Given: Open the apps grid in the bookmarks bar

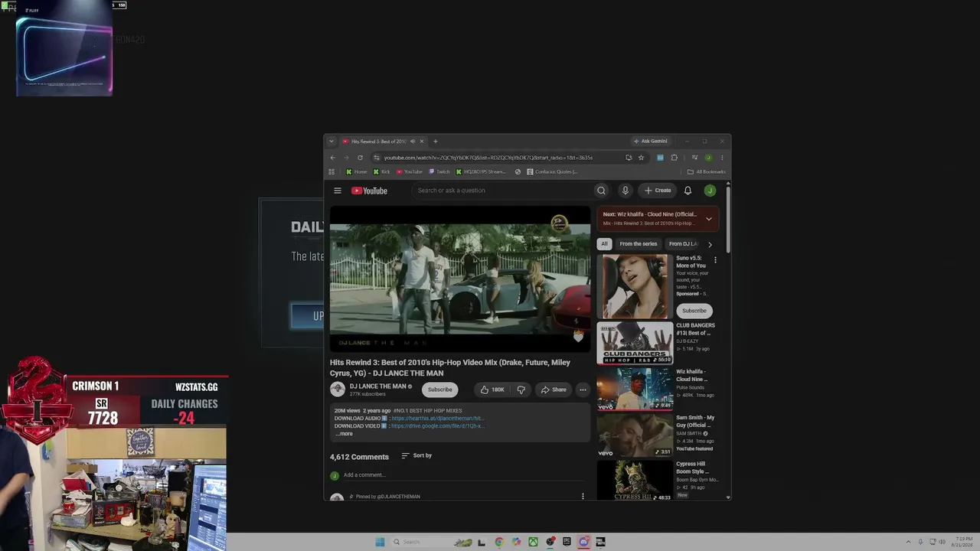Looking at the screenshot, I should click(332, 171).
